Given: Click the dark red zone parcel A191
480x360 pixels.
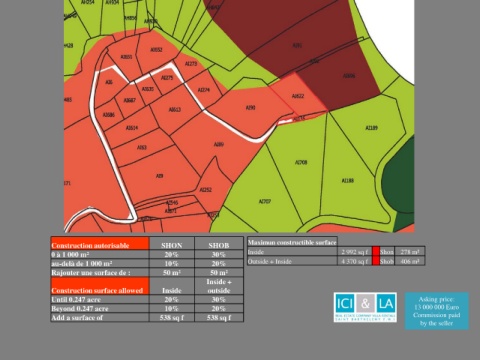Looking at the screenshot, I should click(297, 45).
